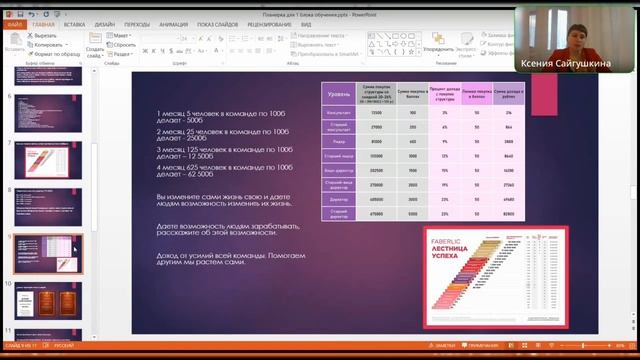Select the rectangle shape in shapes gallery
The height and width of the screenshot is (360, 640).
(396, 36)
